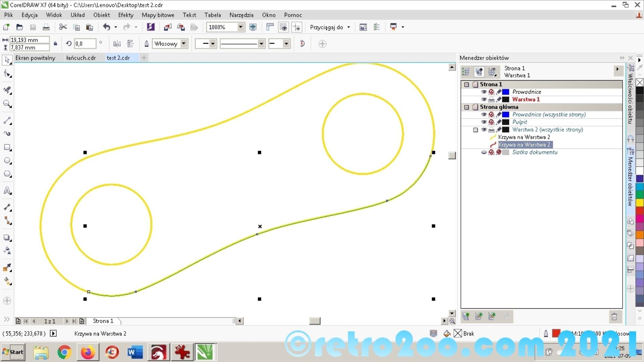This screenshot has height=362, width=644.
Task: Open the zoom level 1000% dropdown
Action: tap(240, 27)
